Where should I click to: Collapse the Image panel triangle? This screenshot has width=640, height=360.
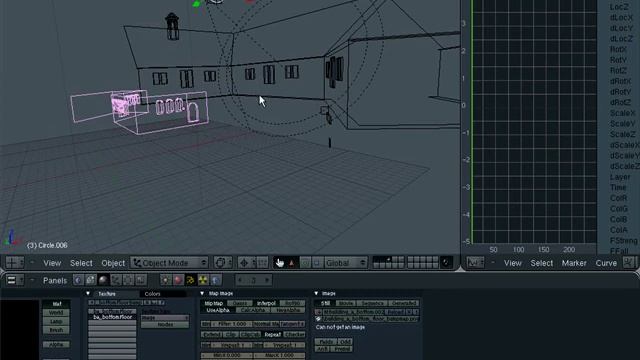click(x=316, y=293)
